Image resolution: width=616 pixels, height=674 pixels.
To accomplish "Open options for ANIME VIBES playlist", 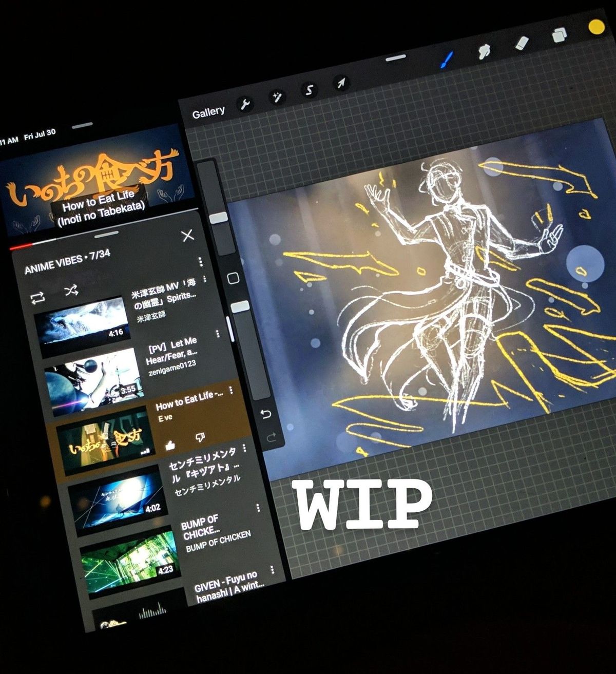I will [x=200, y=262].
